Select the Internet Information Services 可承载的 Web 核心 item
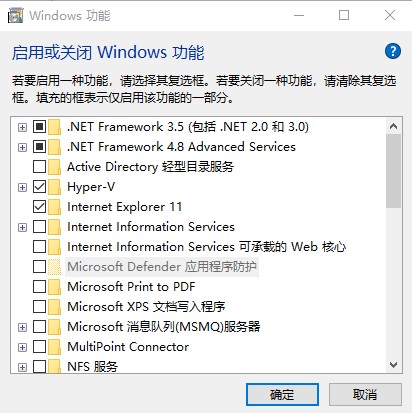Image resolution: width=412 pixels, height=413 pixels. (206, 247)
